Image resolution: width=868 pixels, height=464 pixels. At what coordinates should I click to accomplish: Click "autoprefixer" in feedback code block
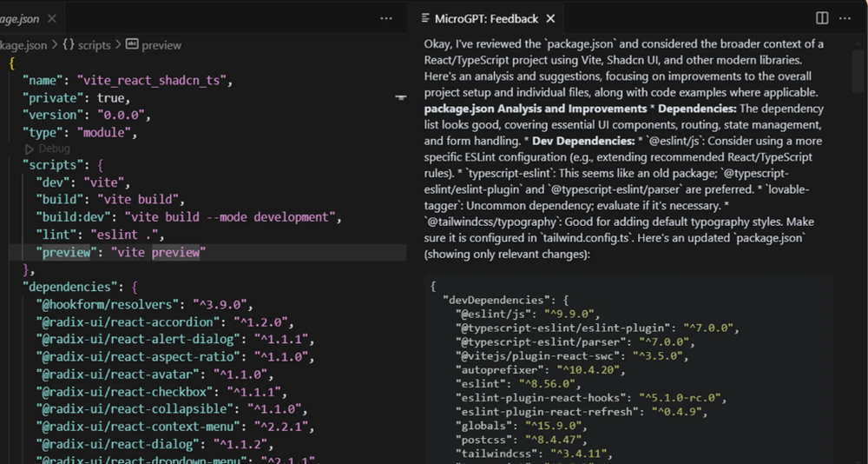[x=499, y=369]
